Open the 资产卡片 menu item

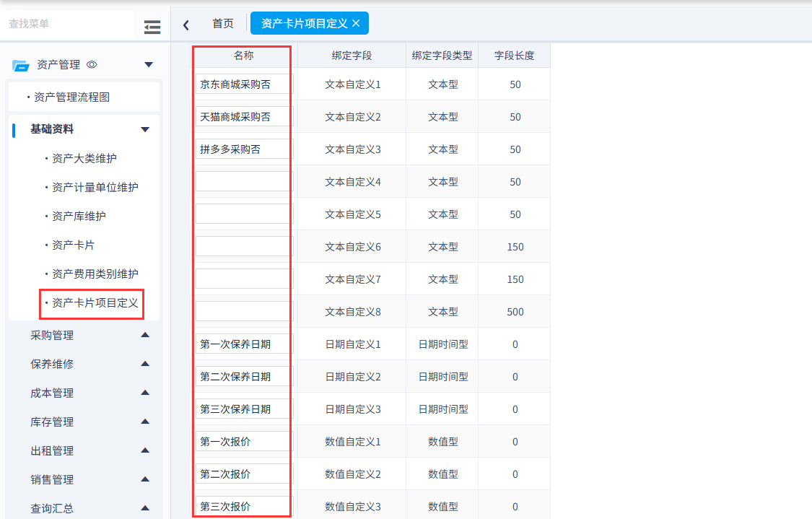pos(73,245)
